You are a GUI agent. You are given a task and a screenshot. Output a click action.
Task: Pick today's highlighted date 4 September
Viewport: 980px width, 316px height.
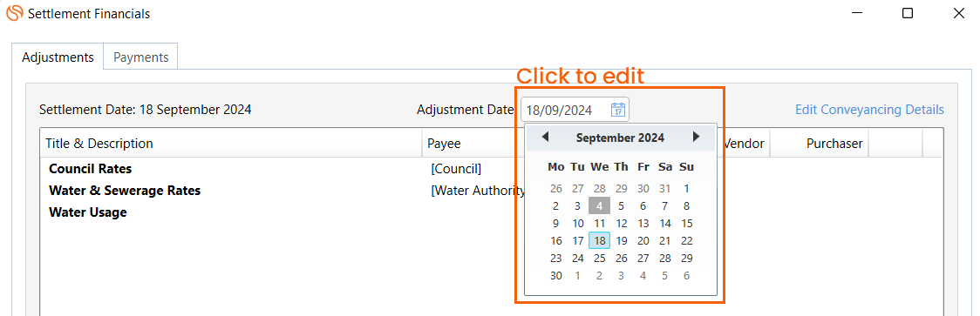coord(599,205)
